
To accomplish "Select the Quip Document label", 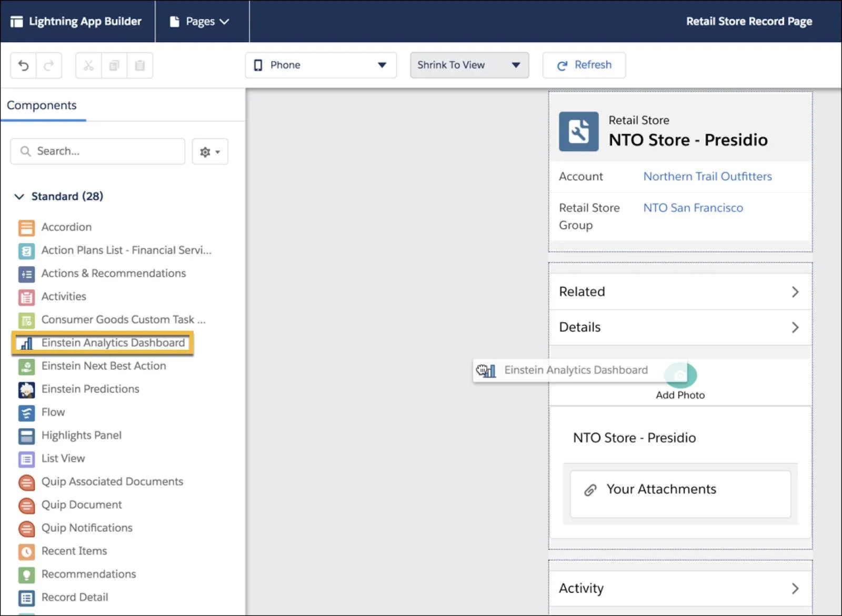I will pyautogui.click(x=82, y=505).
